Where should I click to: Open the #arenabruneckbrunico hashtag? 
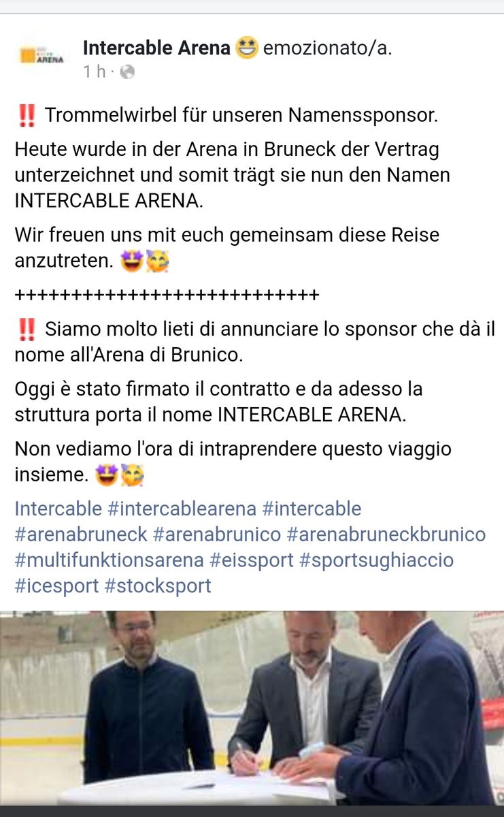(x=386, y=534)
